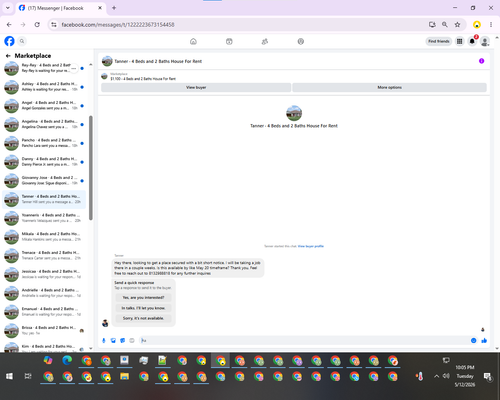Open the taskbar volume control
This screenshot has height=400, width=500.
tap(446, 376)
